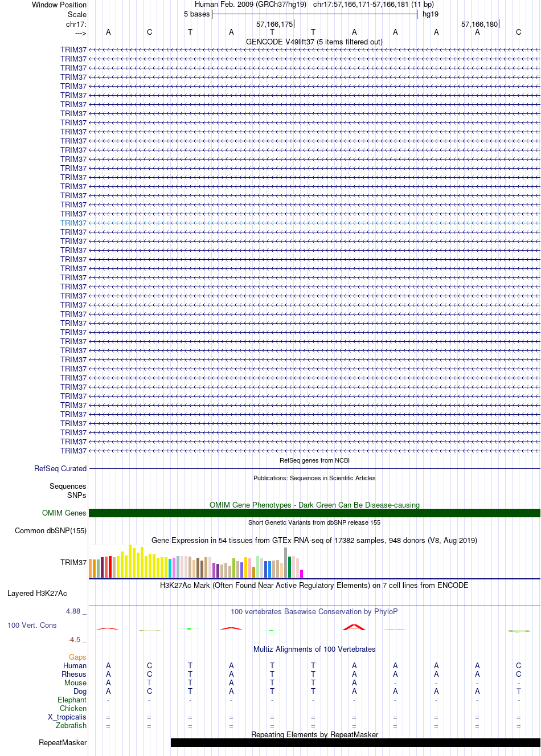Image resolution: width=541 pixels, height=756 pixels.
Task: Click the 'hg19' assembly label by the scale bar
Action: click(431, 14)
